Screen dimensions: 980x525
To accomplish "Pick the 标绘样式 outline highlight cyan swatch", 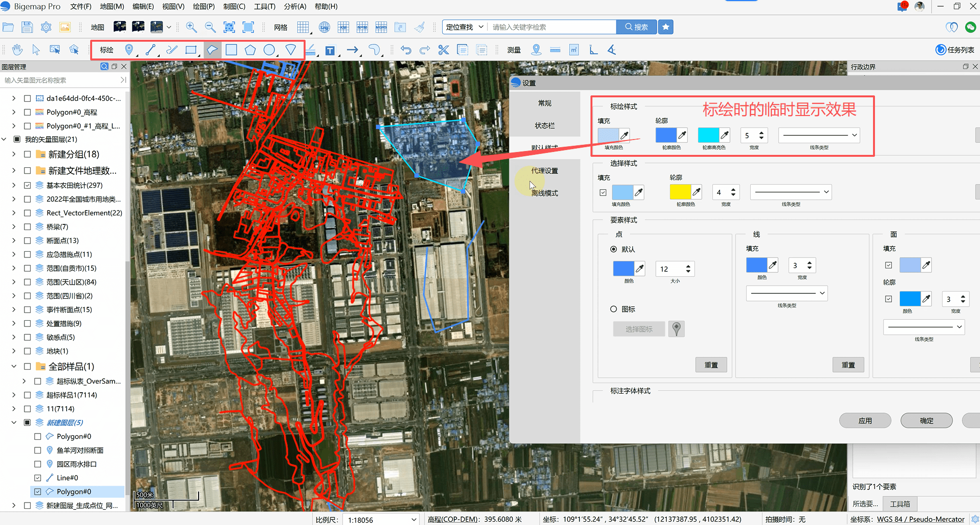I will 708,135.
